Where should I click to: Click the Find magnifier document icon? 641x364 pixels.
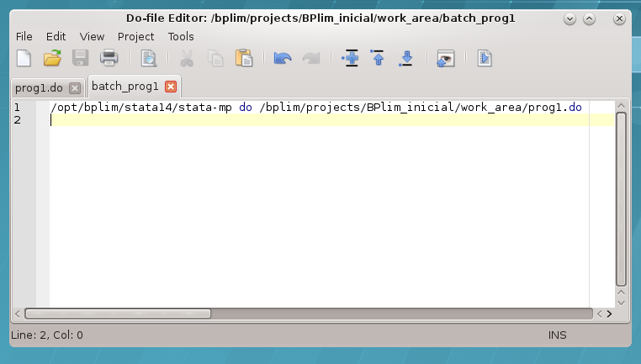tap(149, 58)
